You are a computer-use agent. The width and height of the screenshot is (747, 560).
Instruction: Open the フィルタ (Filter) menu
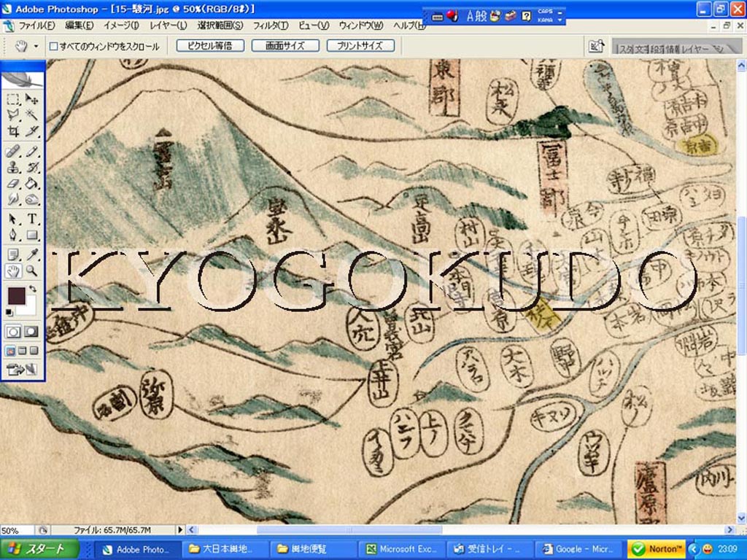point(271,26)
